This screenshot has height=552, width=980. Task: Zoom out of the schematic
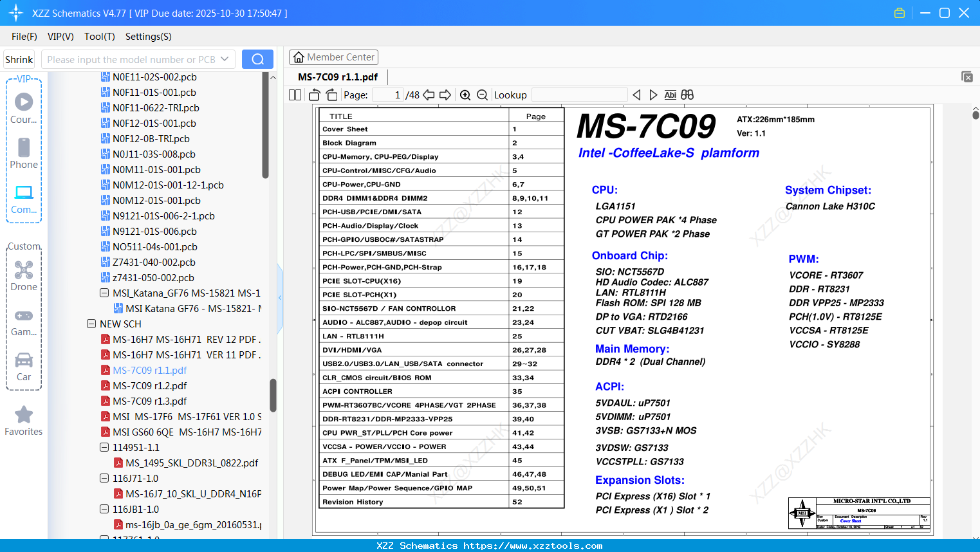tap(483, 95)
